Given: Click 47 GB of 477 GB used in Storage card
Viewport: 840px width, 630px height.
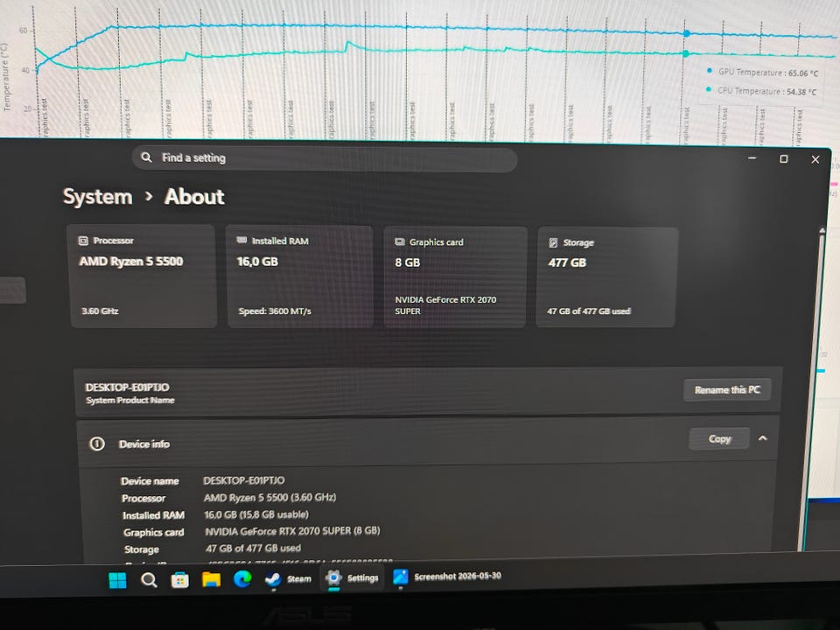Looking at the screenshot, I should coord(589,311).
